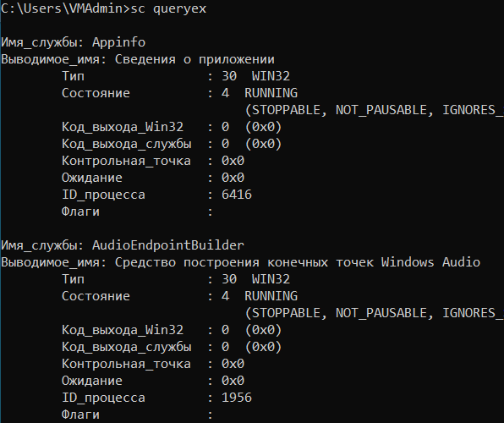Click the first WIN32 type value

pos(271,76)
